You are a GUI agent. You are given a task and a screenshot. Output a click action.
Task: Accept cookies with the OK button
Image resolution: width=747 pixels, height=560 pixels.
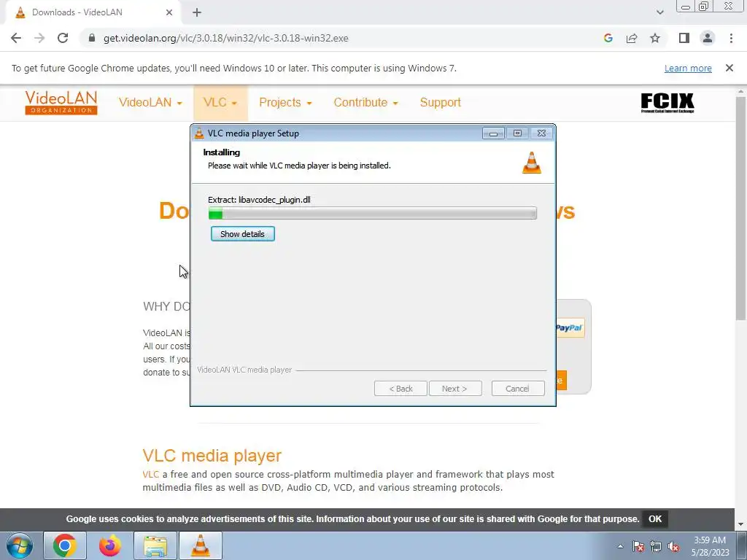655,519
